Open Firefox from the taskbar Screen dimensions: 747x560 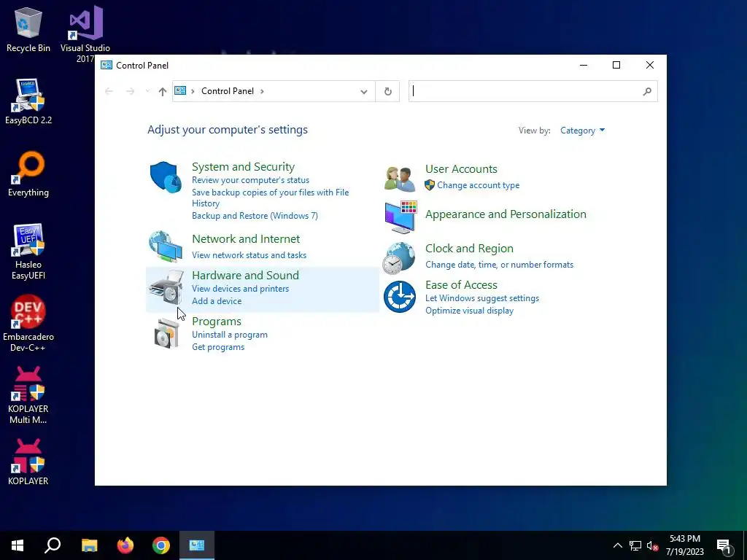[x=125, y=545]
